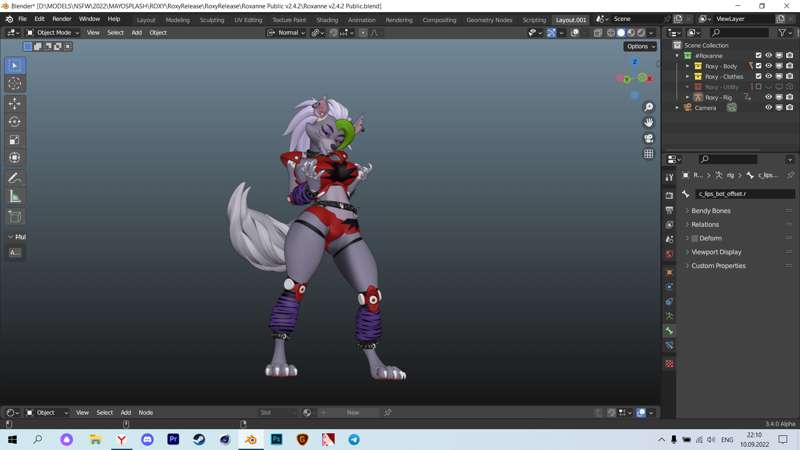Expand Roxy - Rig collection
800x450 pixels.
click(688, 97)
